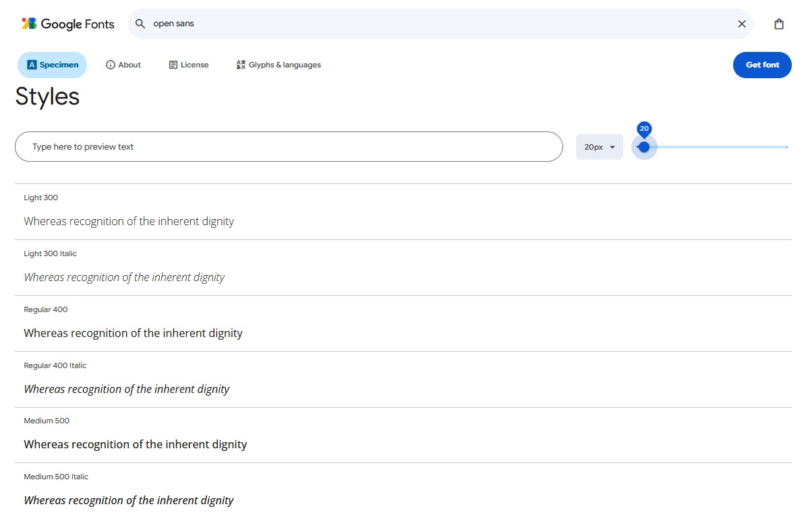Click the Get font button
Viewport: 812px width, 515px height.
pyautogui.click(x=762, y=65)
